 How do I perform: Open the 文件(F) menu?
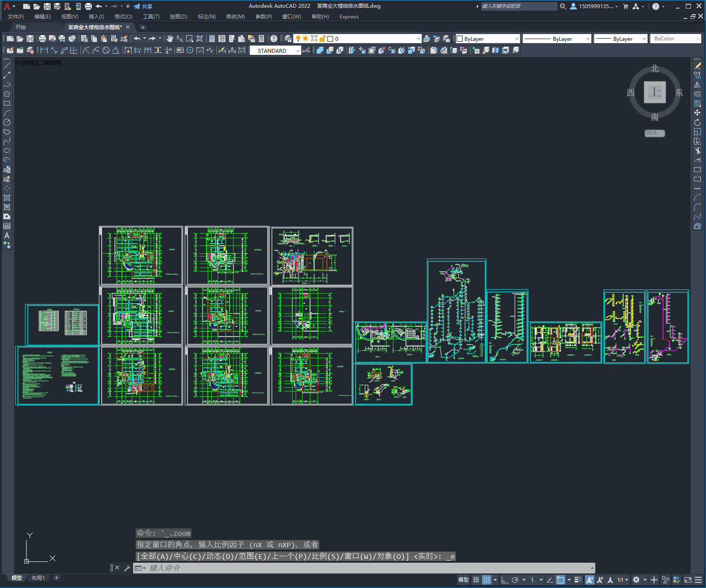click(16, 17)
